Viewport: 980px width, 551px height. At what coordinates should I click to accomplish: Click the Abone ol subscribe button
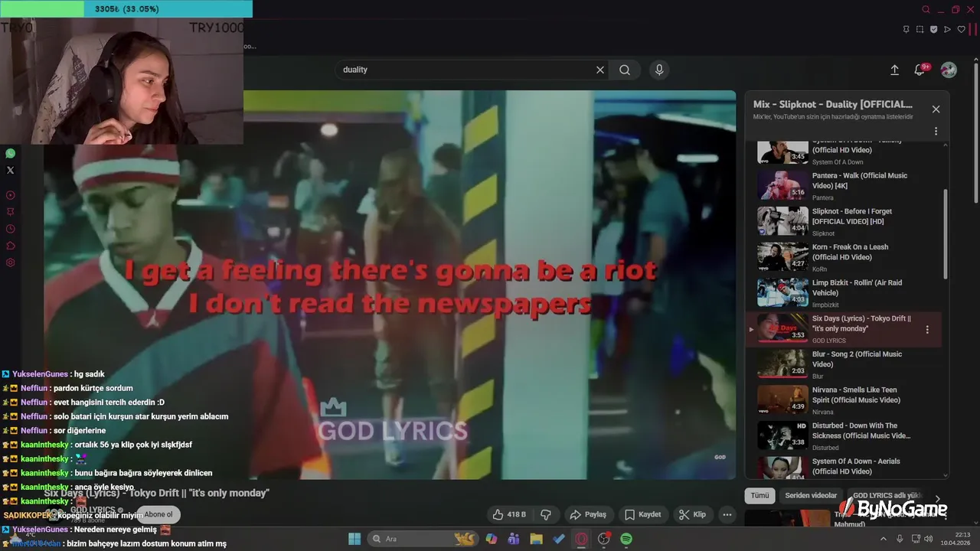coord(158,514)
